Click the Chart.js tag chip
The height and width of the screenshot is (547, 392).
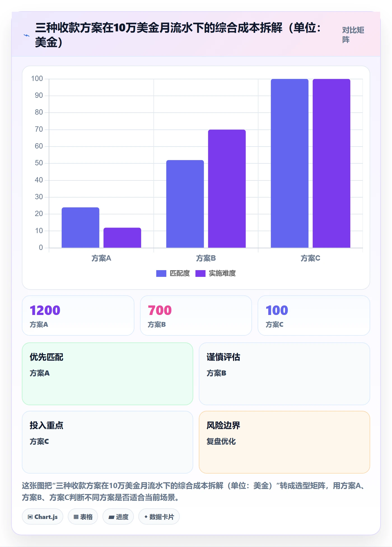pyautogui.click(x=43, y=516)
